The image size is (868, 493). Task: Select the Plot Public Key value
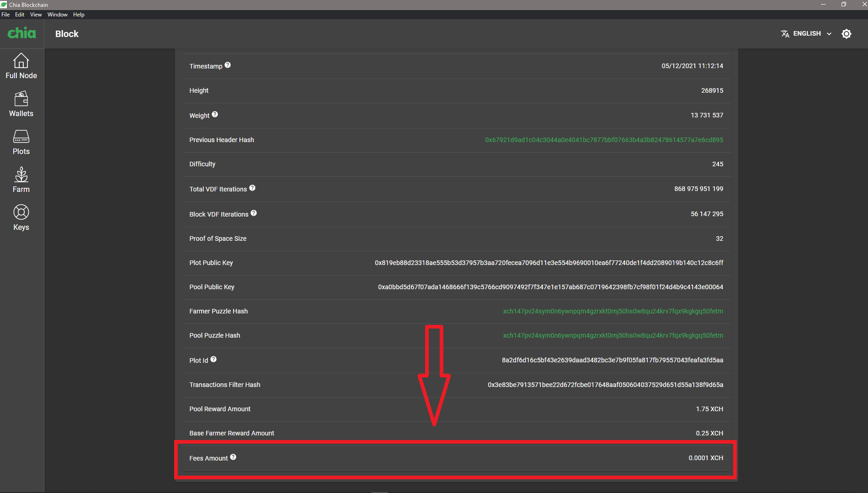coord(549,263)
